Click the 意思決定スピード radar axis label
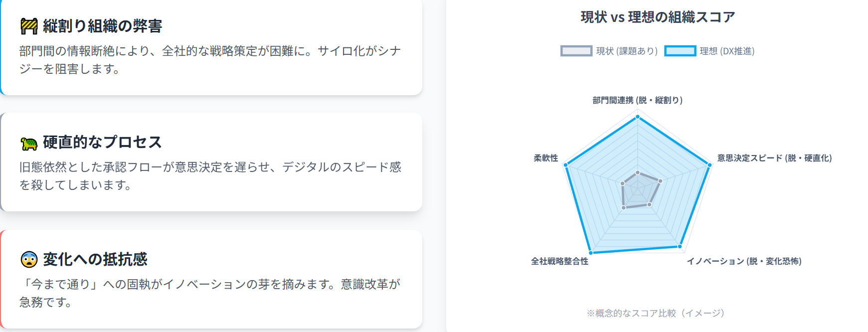 [774, 158]
